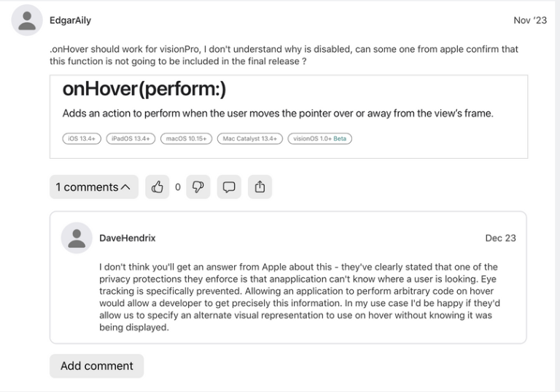Click the iPadOS 13.4+ platform badge
The height and width of the screenshot is (392, 560).
pos(130,138)
